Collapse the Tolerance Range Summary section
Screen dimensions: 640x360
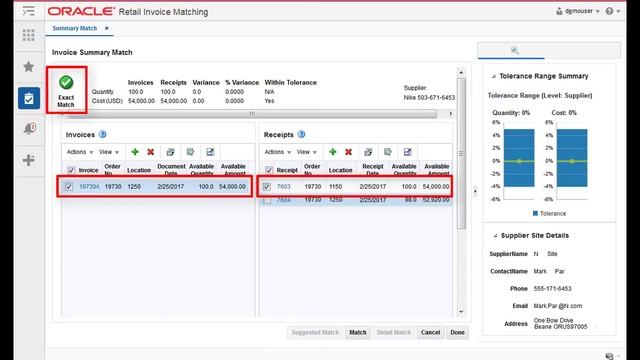(x=493, y=76)
